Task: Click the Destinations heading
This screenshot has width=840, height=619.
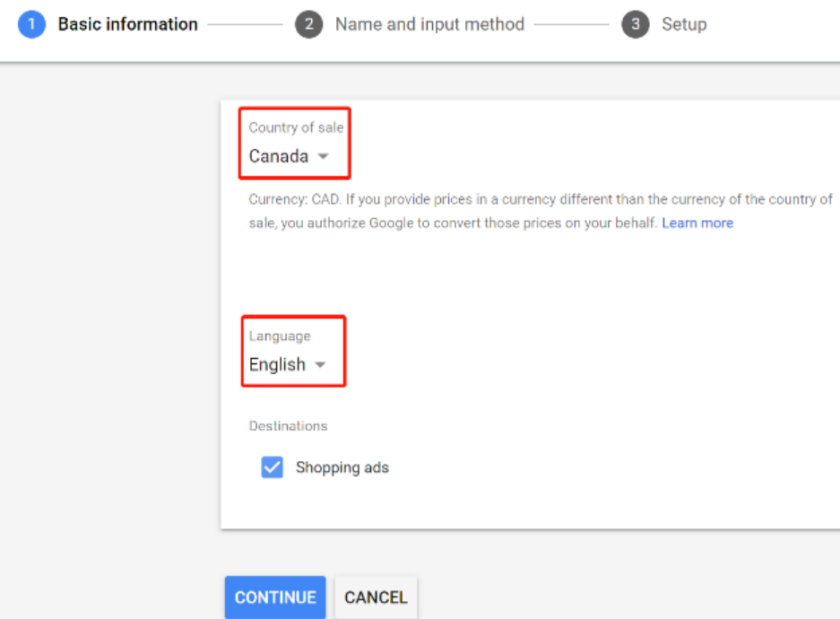Action: [x=288, y=426]
